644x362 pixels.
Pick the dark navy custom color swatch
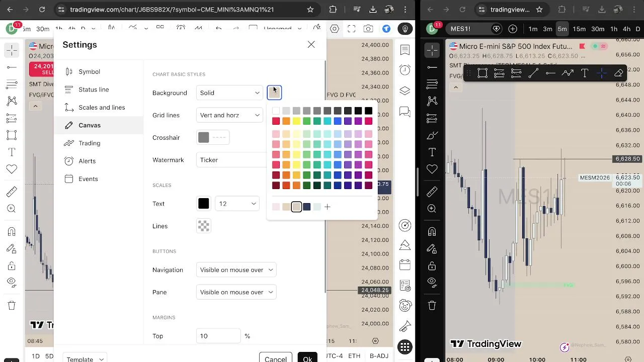pos(307,207)
